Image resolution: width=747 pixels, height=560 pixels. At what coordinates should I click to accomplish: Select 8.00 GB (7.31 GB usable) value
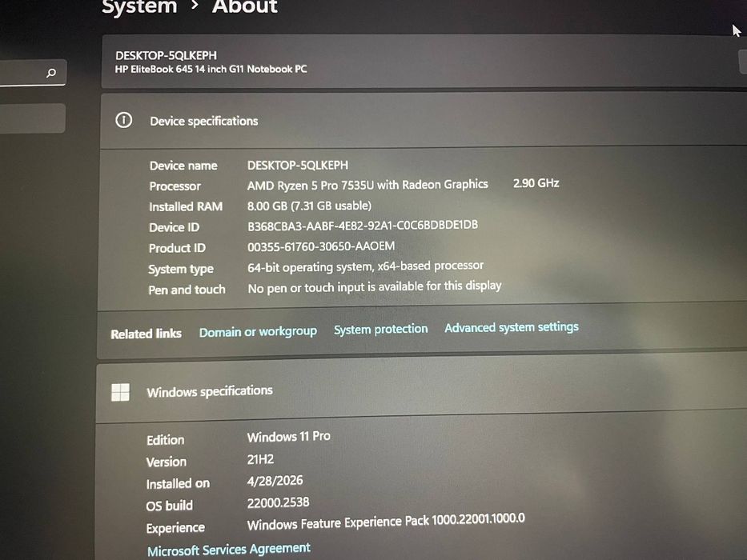click(x=309, y=206)
